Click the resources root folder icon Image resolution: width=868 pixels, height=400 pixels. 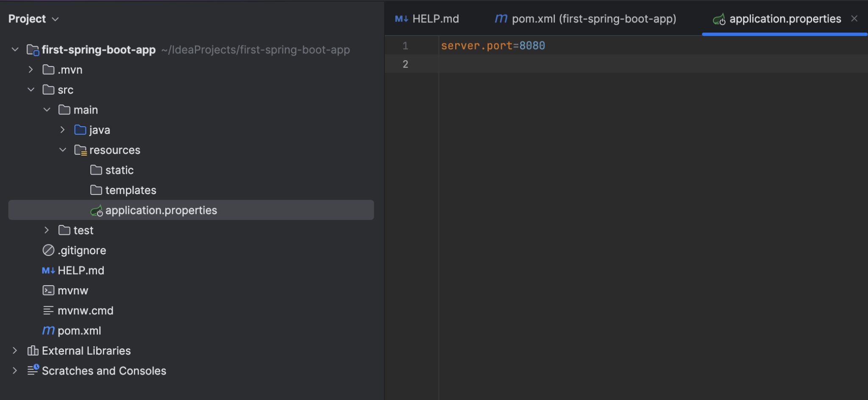(x=81, y=150)
